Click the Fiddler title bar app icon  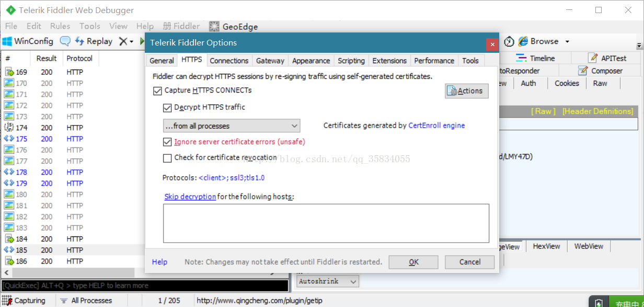[10, 10]
